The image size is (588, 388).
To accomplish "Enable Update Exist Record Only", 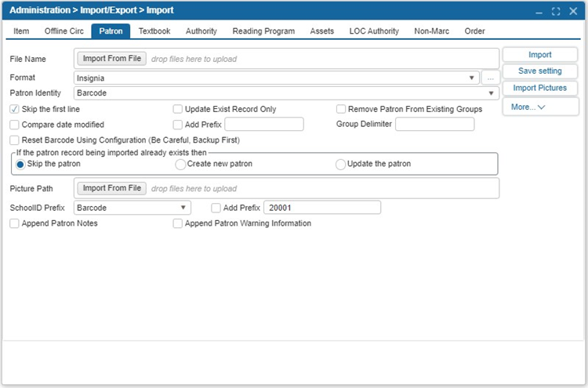I will coord(178,109).
